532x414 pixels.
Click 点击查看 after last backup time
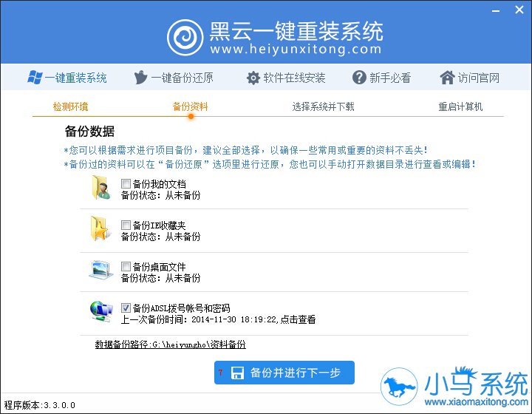click(x=298, y=319)
